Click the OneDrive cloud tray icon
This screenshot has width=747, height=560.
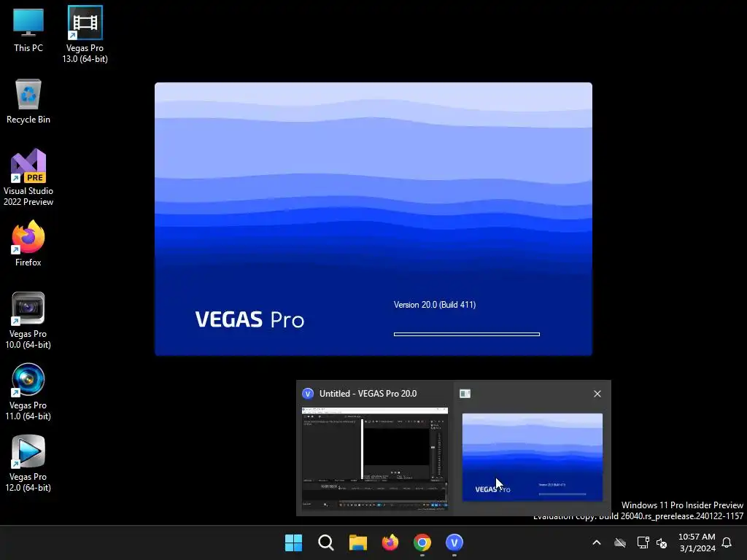(620, 542)
